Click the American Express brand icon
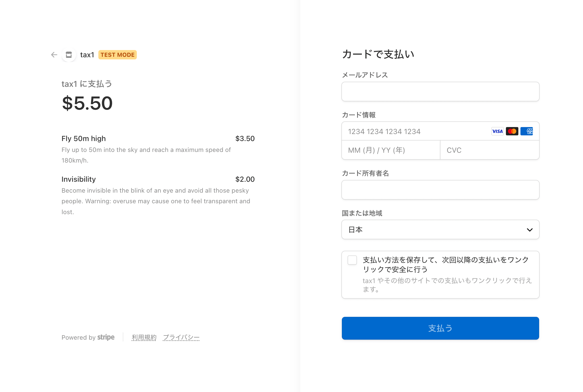Image resolution: width=583 pixels, height=392 pixels. coord(526,131)
